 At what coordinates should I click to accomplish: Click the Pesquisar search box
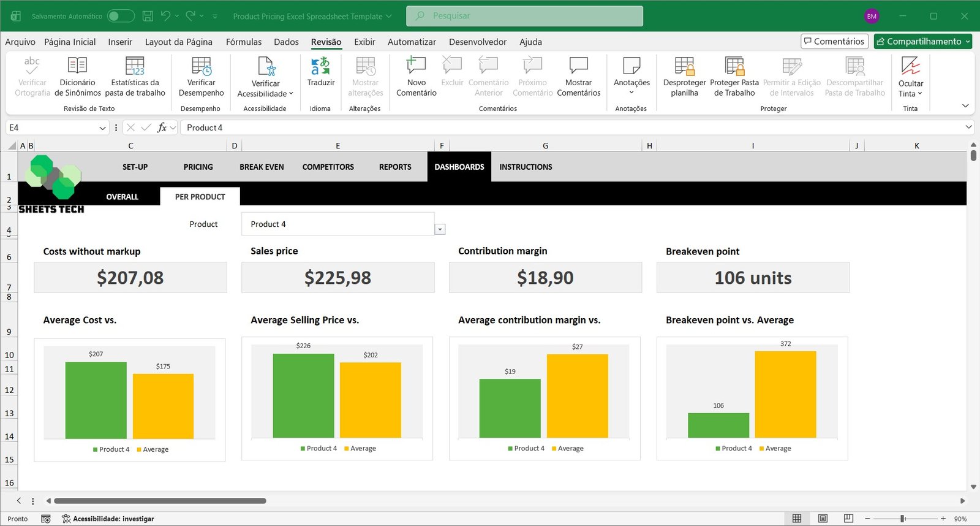[x=524, y=16]
